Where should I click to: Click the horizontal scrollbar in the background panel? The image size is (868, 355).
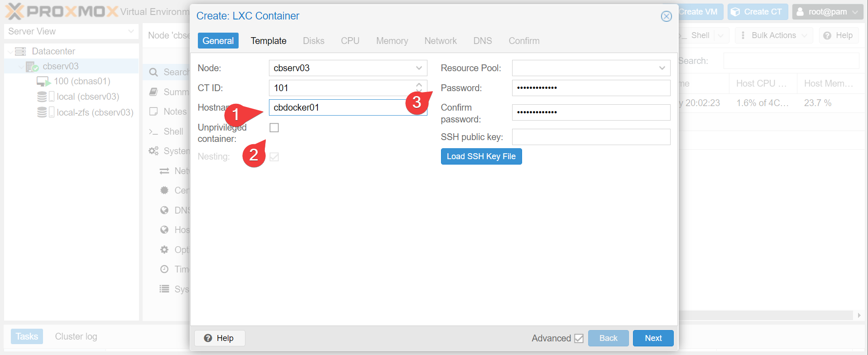765,315
